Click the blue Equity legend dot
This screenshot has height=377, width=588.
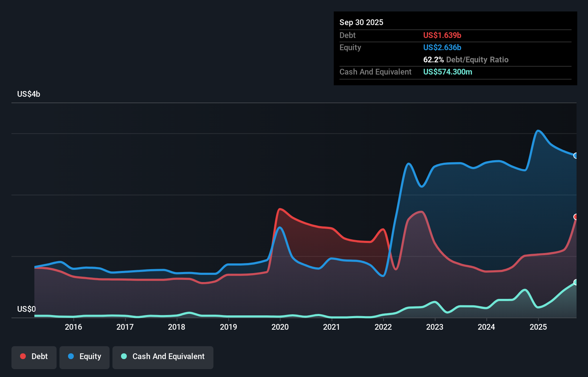71,356
